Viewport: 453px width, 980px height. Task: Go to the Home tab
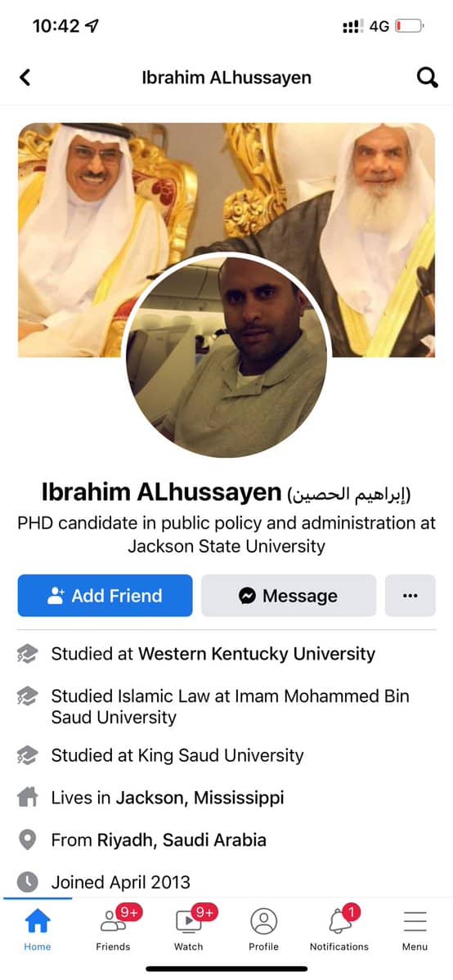pos(38,929)
